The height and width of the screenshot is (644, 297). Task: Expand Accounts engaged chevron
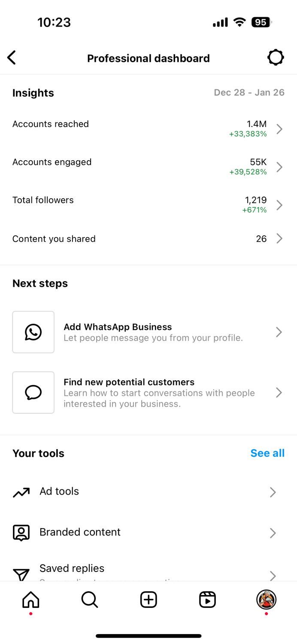(279, 167)
